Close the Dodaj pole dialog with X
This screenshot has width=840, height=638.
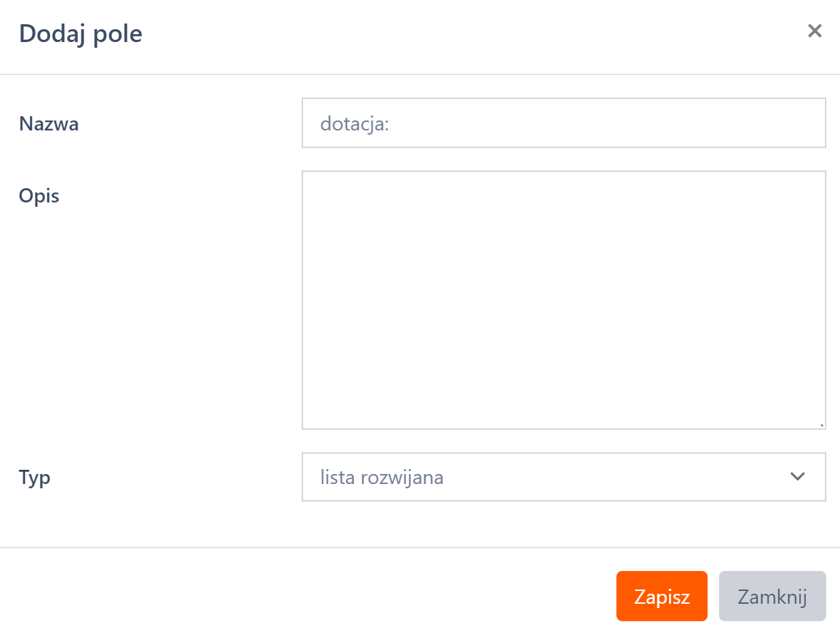814,31
